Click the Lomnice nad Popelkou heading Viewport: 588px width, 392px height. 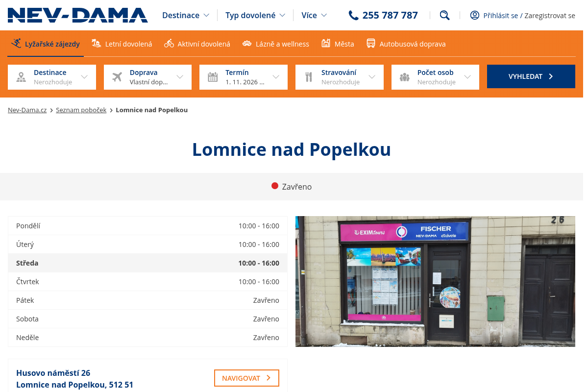coord(292,149)
